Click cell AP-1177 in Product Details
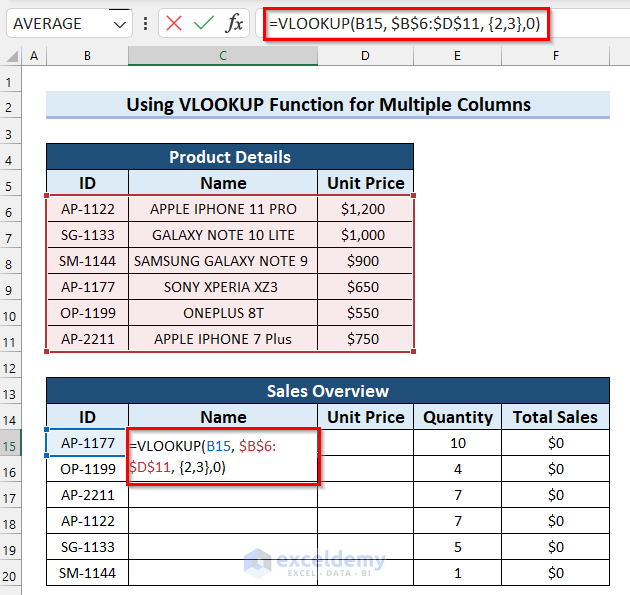630x595 pixels. click(x=88, y=287)
